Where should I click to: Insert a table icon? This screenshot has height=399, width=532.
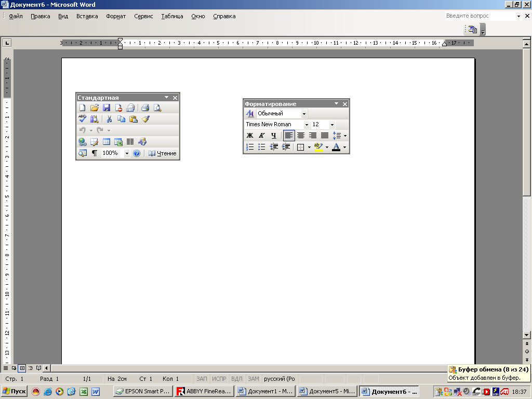click(107, 142)
